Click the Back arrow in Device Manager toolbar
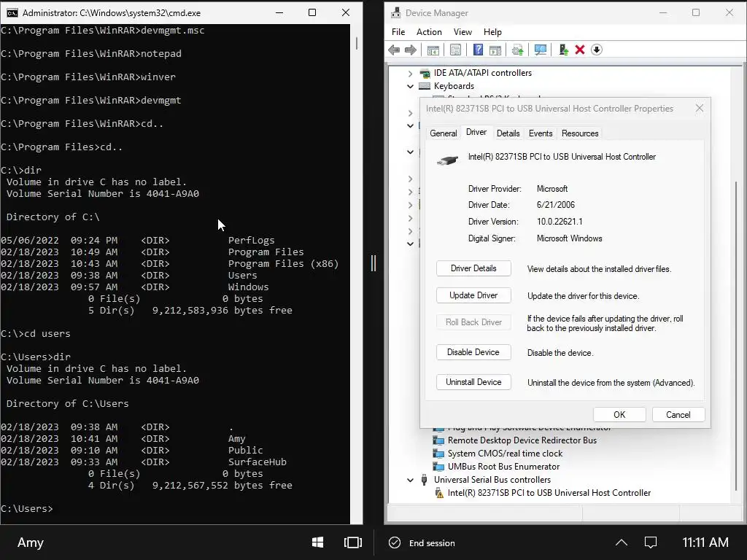 point(394,50)
